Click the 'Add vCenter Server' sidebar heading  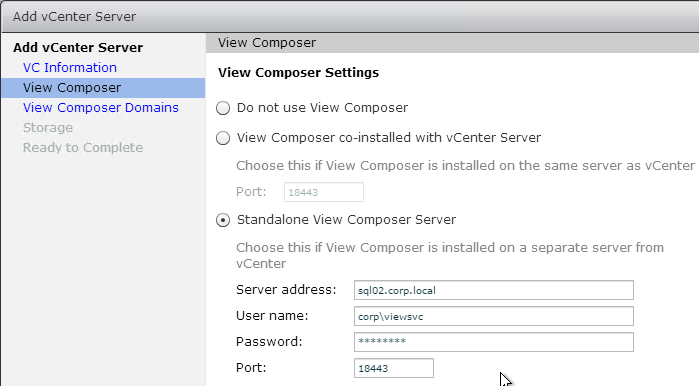coord(78,47)
